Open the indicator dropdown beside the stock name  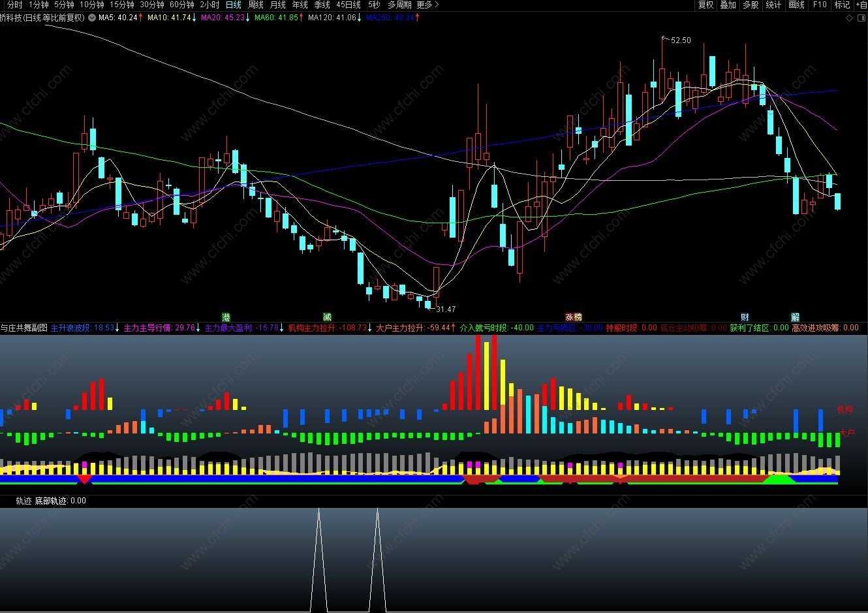point(91,18)
